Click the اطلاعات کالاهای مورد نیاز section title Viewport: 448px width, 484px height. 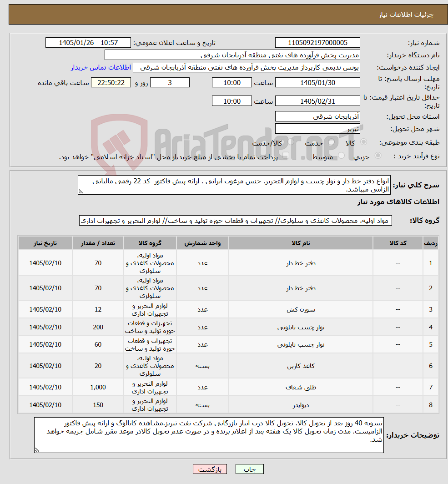tap(398, 202)
